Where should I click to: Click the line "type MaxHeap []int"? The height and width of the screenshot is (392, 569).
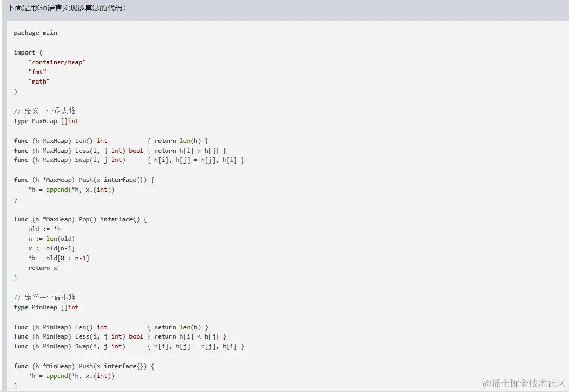point(46,121)
